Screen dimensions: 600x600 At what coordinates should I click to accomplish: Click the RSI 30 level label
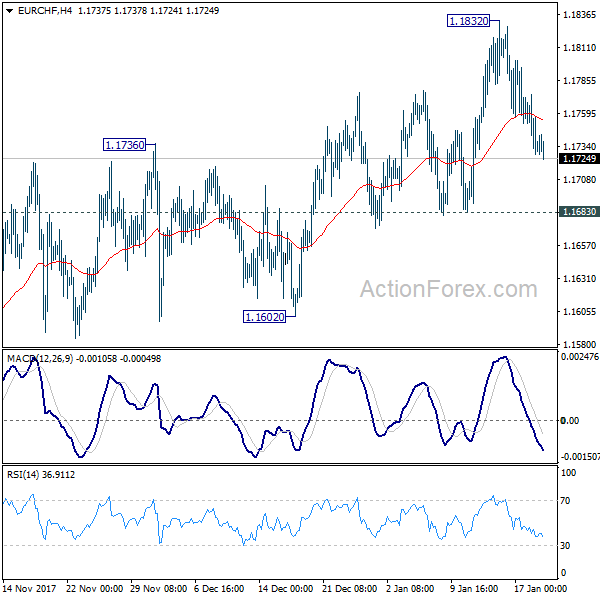(565, 546)
